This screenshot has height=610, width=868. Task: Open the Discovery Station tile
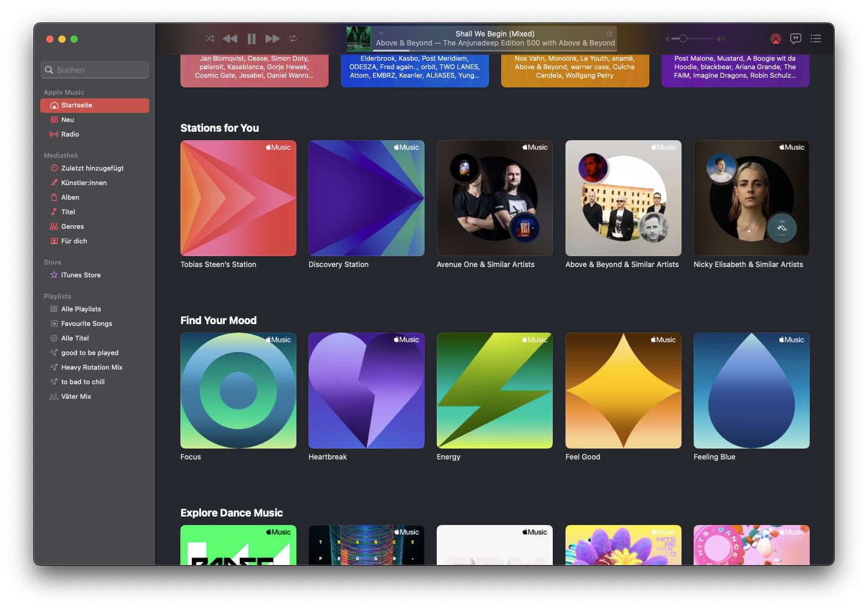pyautogui.click(x=366, y=198)
